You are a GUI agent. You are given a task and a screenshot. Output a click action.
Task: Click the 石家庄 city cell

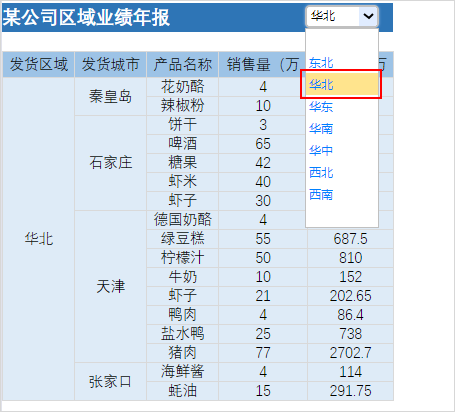pyautogui.click(x=110, y=163)
